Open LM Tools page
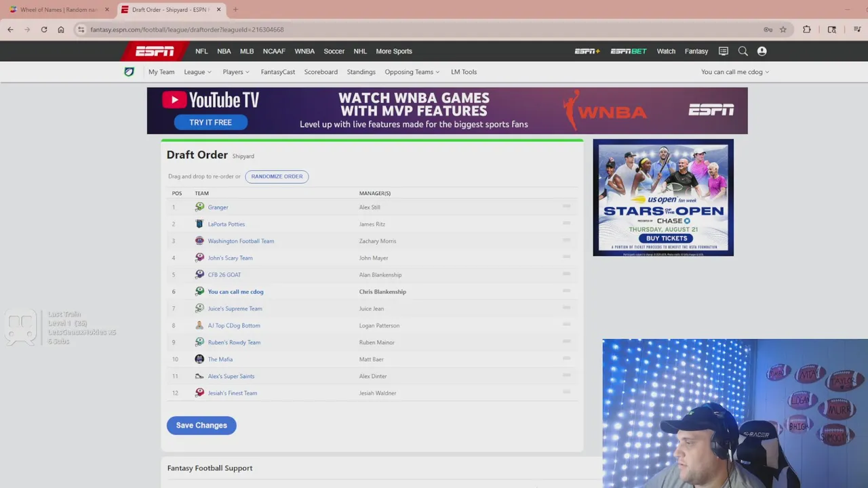Viewport: 868px width, 488px height. point(464,72)
